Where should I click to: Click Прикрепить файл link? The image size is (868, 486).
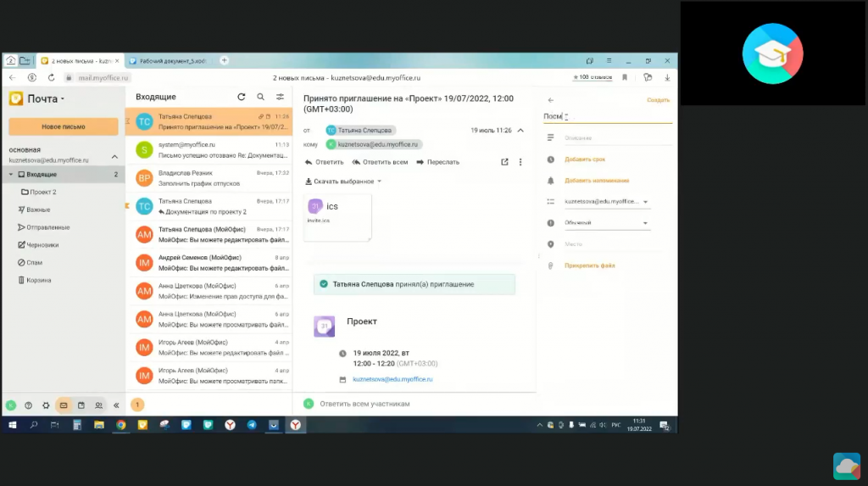(590, 266)
